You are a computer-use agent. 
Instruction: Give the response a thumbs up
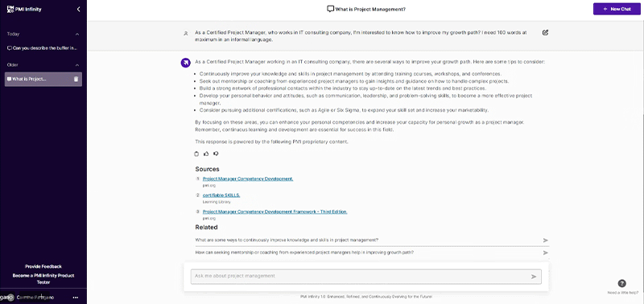pyautogui.click(x=206, y=154)
